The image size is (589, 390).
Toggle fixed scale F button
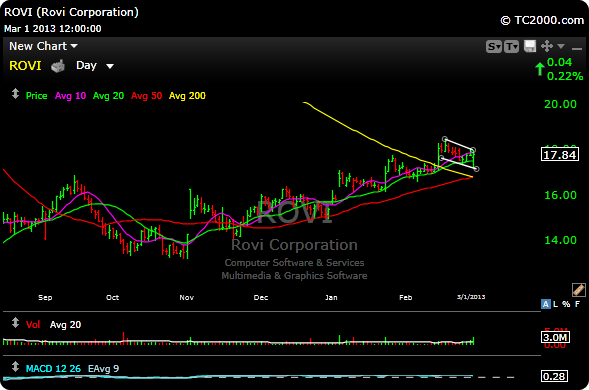(x=577, y=304)
